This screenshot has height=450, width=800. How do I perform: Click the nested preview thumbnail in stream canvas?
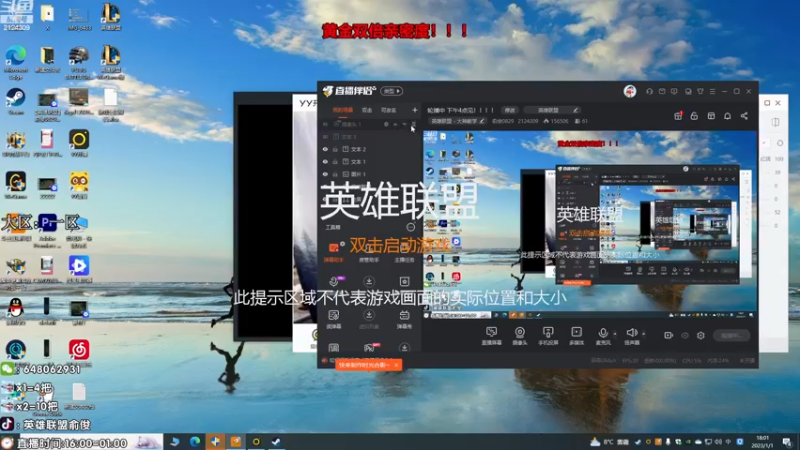coord(646,224)
